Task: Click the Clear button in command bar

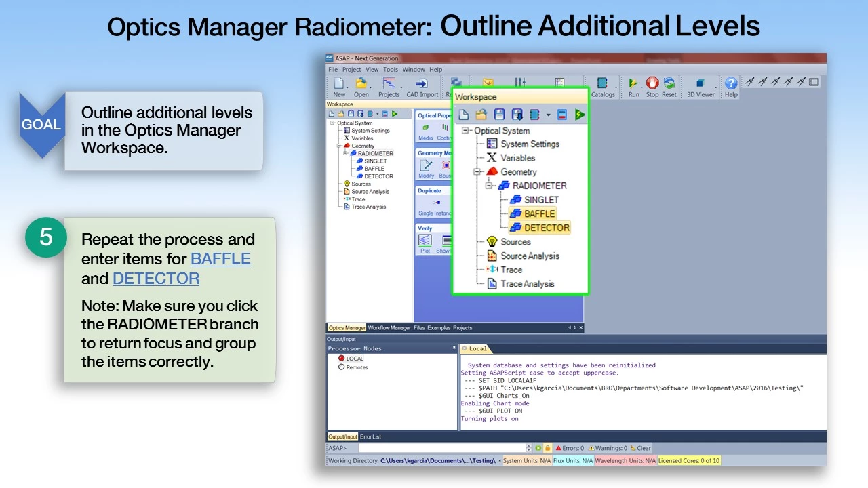Action: pyautogui.click(x=640, y=448)
